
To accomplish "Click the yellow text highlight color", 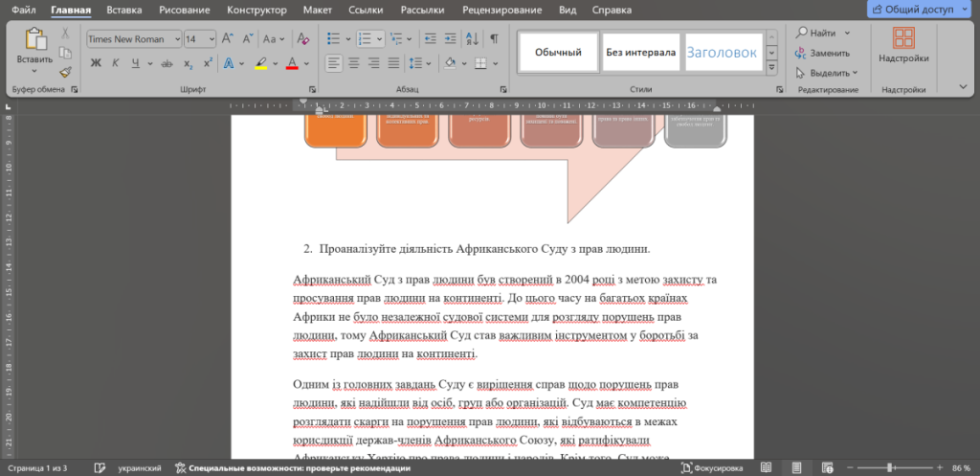I will [x=260, y=63].
